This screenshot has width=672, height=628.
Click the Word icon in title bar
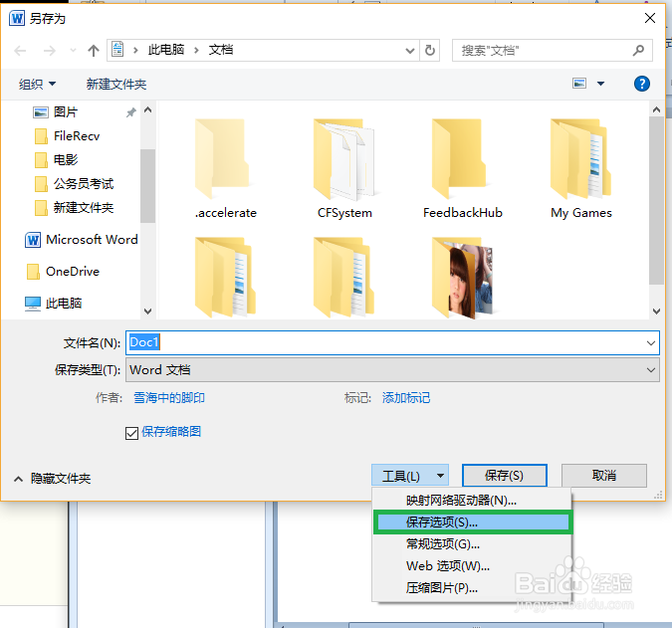pos(17,19)
